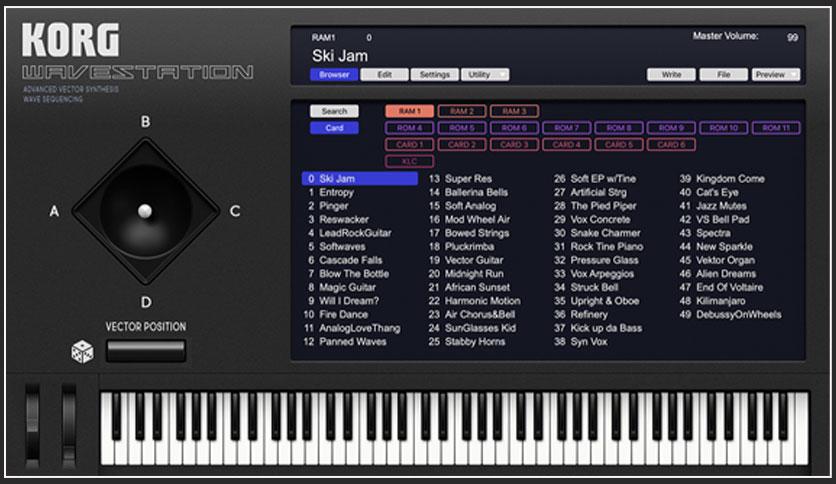Select the ROM 9 bank

click(x=671, y=128)
